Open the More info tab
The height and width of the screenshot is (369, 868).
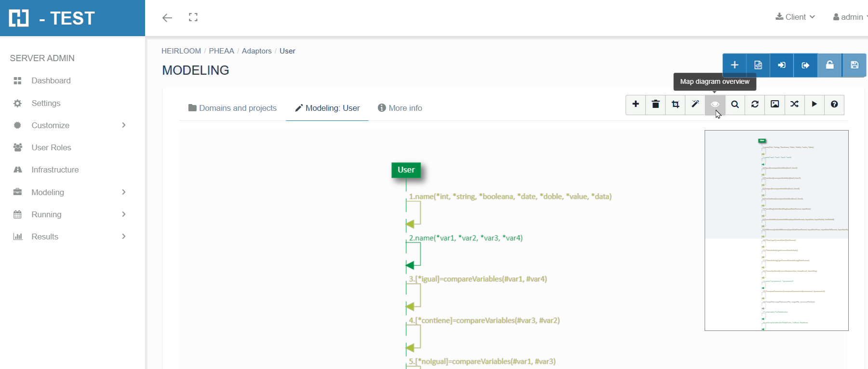(x=400, y=108)
